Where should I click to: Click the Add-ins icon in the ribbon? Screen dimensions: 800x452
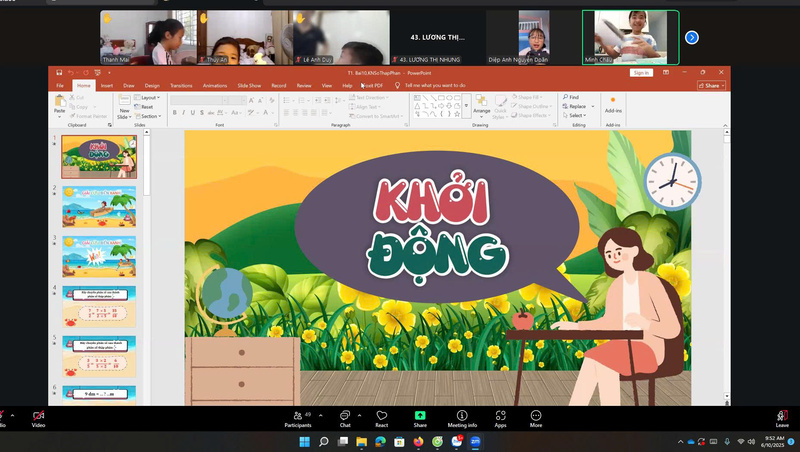click(x=612, y=103)
